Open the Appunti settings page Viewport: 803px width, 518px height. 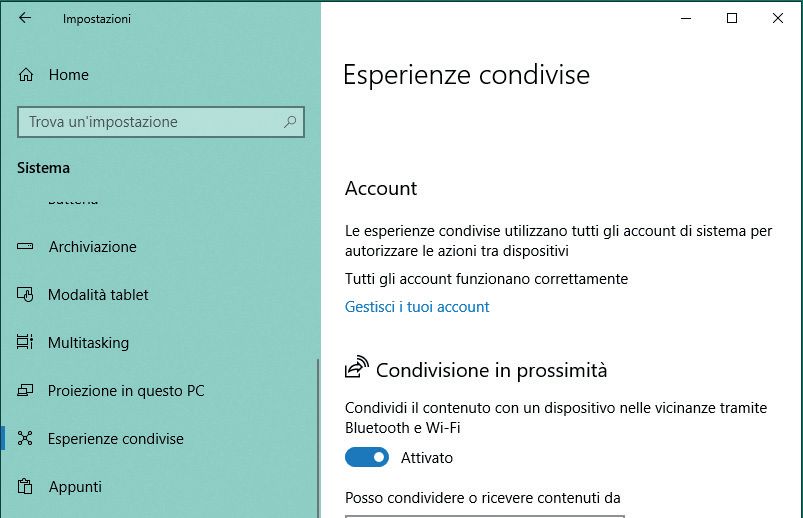75,486
